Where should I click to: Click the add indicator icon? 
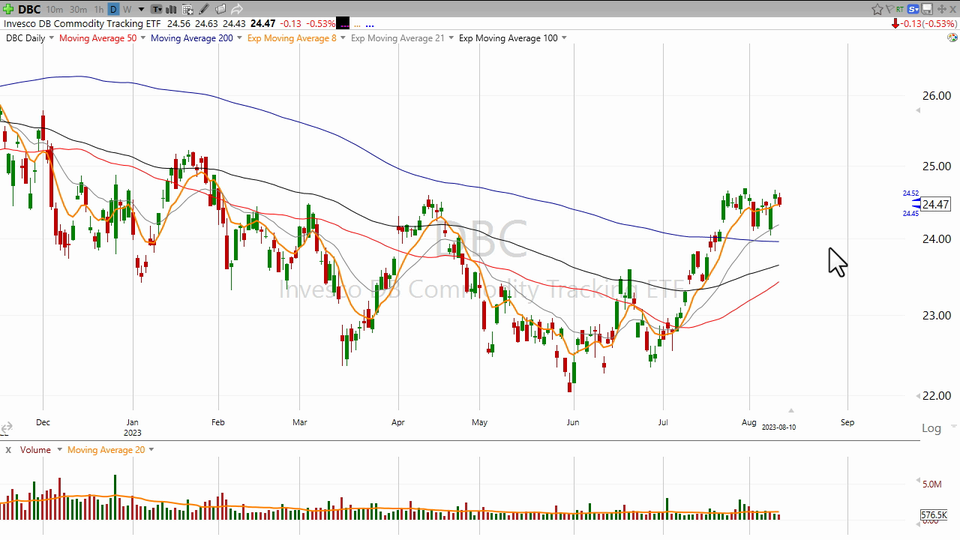(188, 9)
